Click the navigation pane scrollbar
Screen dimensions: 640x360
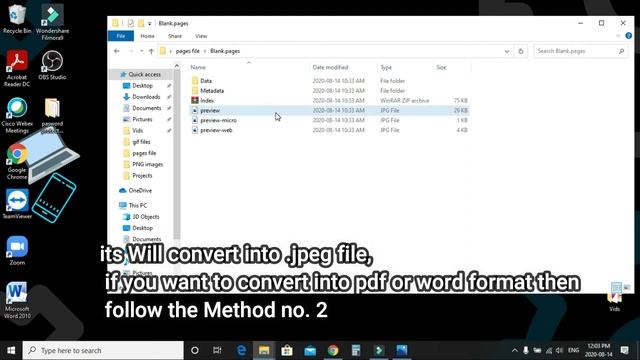(177, 153)
